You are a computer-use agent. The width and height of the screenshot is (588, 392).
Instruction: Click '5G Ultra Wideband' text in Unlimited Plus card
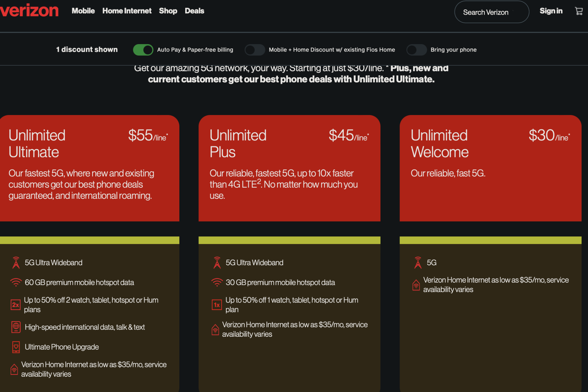coord(255,263)
